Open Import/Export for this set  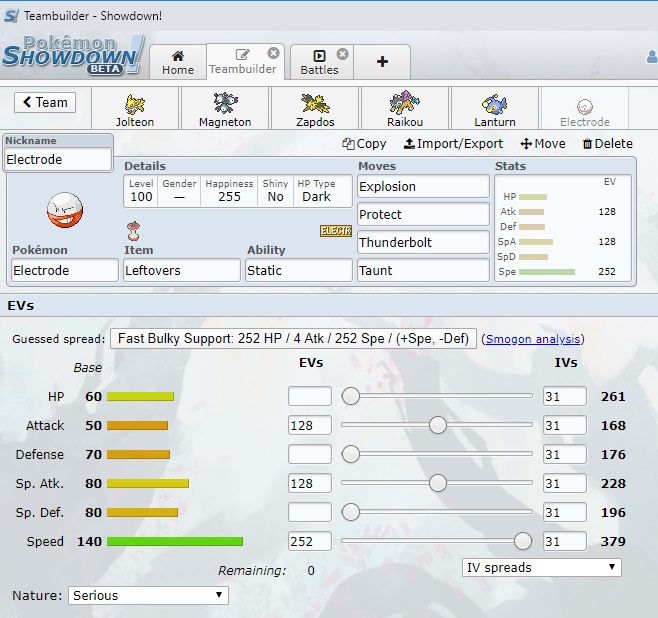(x=453, y=144)
